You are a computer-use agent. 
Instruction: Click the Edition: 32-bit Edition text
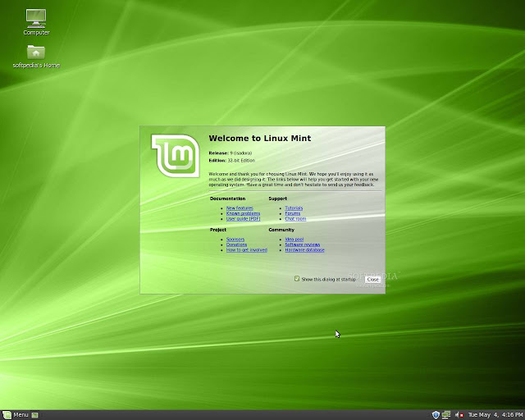[231, 161]
